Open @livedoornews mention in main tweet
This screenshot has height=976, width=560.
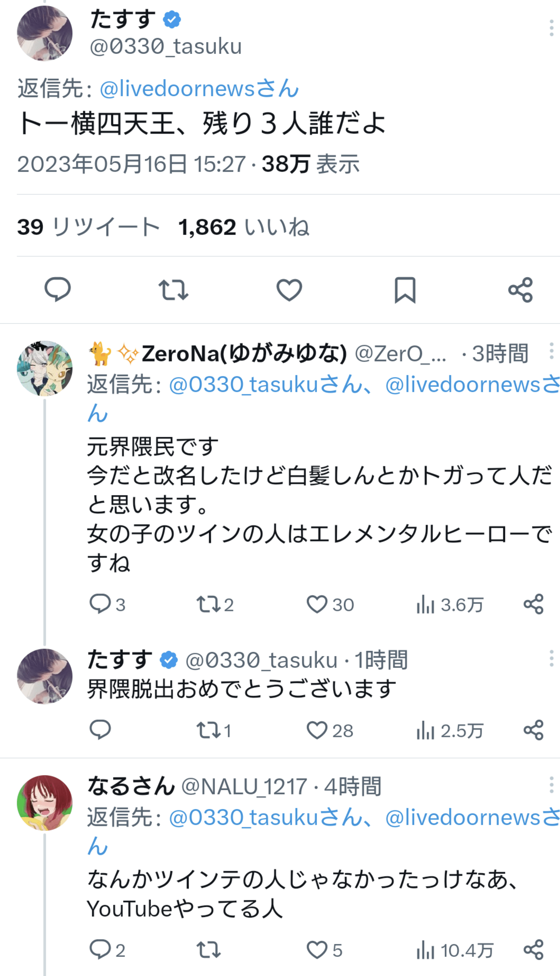(199, 89)
